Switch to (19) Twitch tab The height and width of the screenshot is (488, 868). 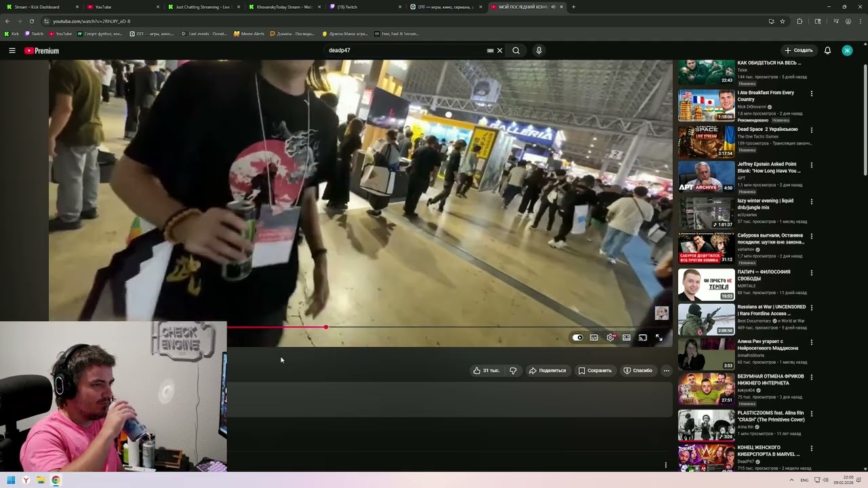click(x=364, y=7)
